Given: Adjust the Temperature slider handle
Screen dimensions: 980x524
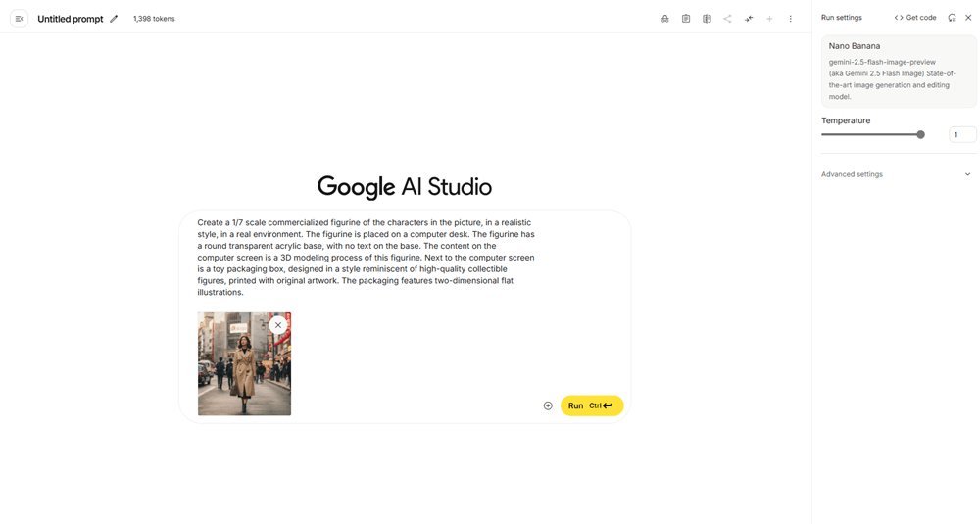Looking at the screenshot, I should pyautogui.click(x=920, y=135).
